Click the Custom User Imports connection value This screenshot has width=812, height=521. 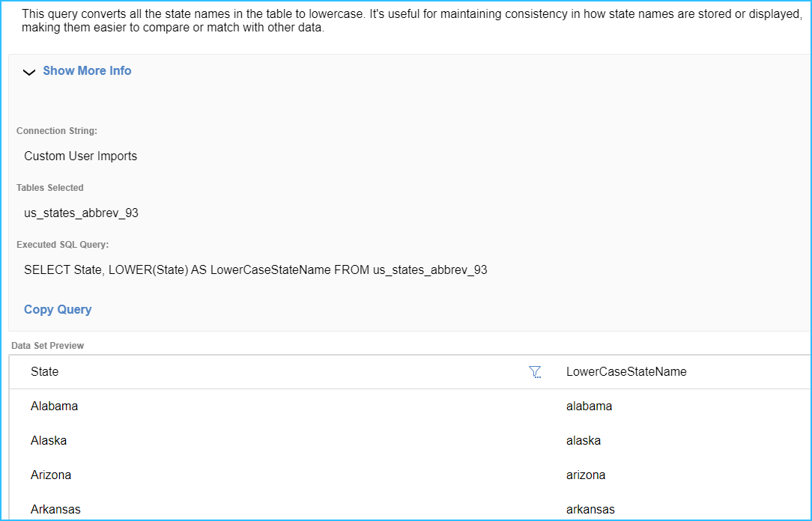80,156
